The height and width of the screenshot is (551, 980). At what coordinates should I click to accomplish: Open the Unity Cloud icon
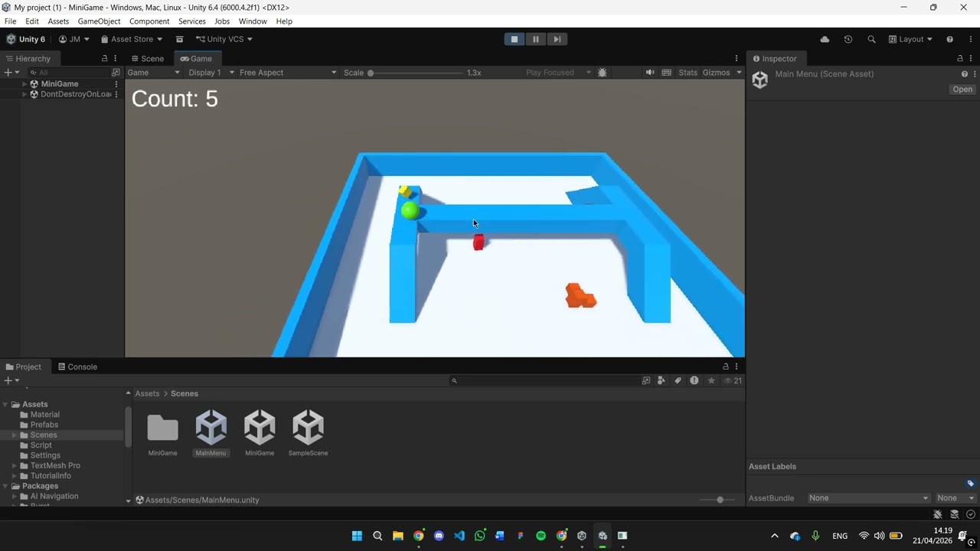[x=825, y=39]
